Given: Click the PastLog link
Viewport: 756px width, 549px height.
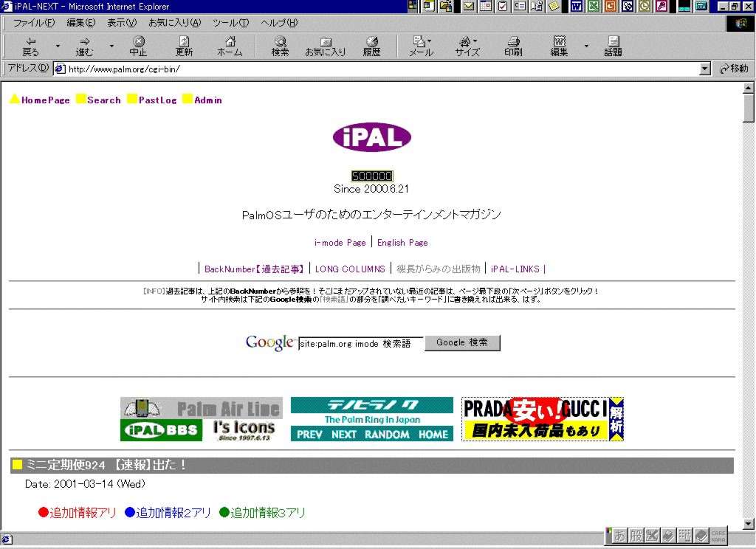Looking at the screenshot, I should [x=158, y=100].
